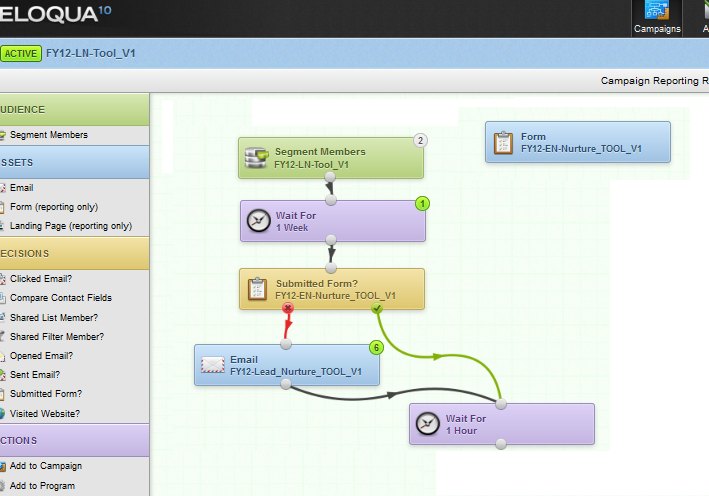Viewport: 709px width, 496px height.
Task: Select the Clicked Email? decision
Action: coord(41,279)
